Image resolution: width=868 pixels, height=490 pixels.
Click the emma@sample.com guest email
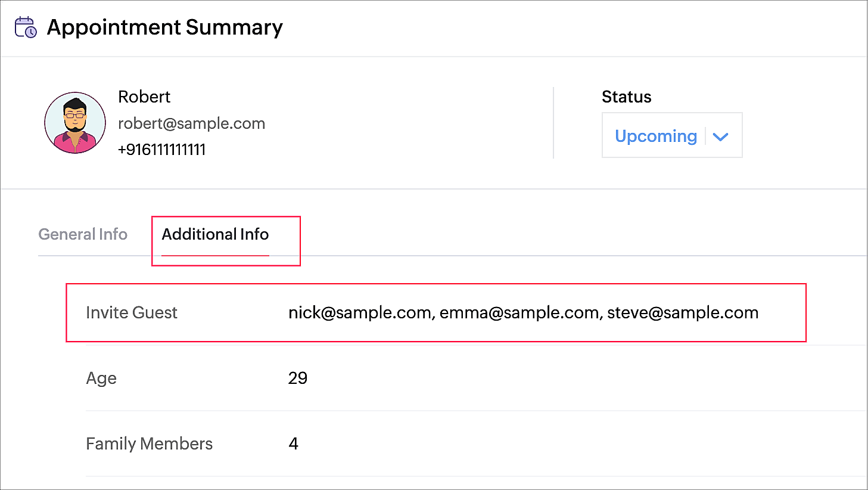coord(519,313)
